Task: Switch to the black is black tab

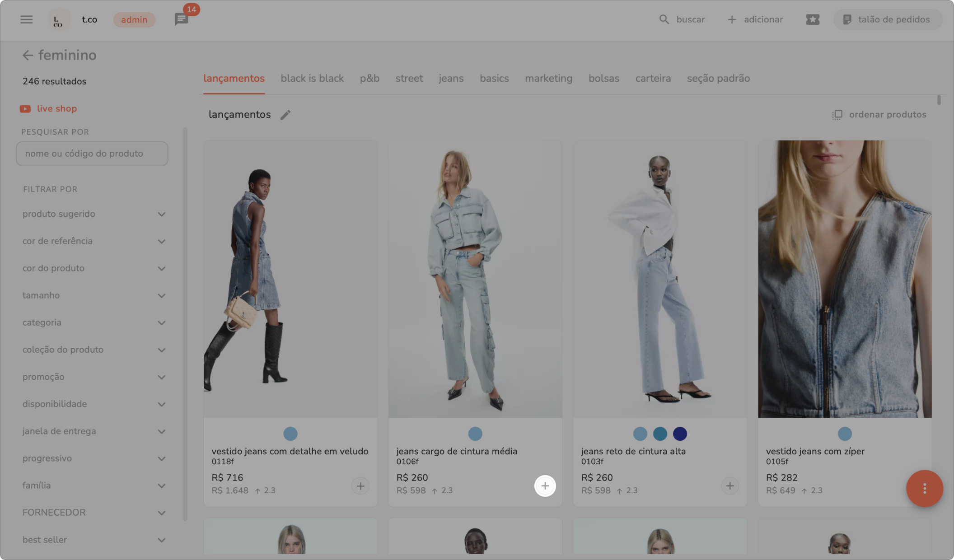Action: point(312,79)
